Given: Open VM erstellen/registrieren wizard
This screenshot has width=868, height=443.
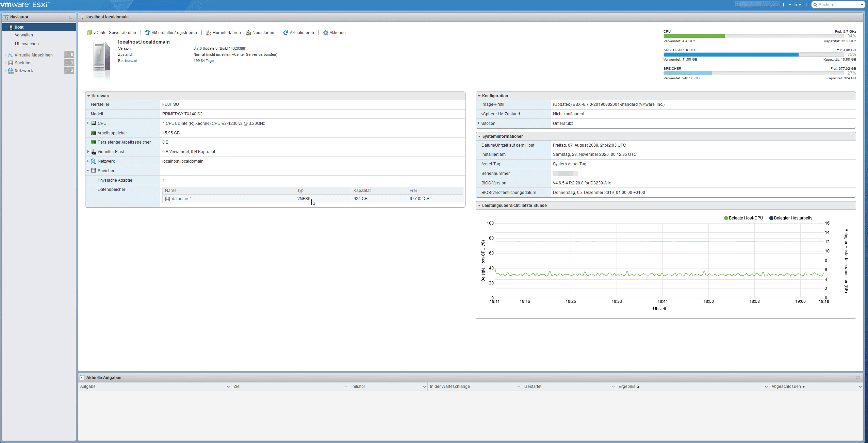Looking at the screenshot, I should coord(171,33).
